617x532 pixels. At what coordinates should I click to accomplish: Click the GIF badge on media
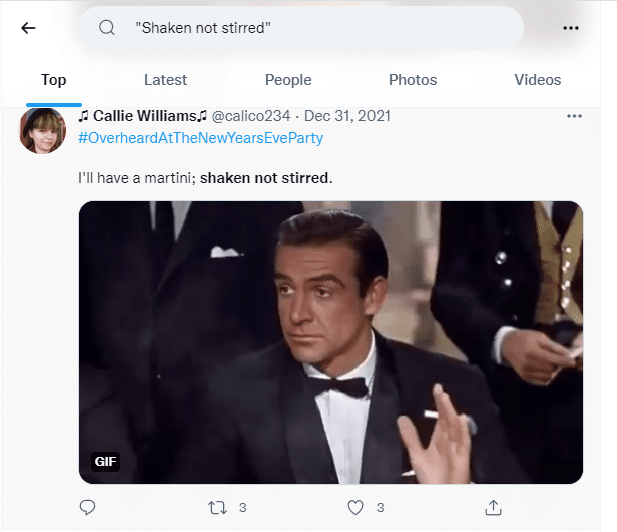105,461
